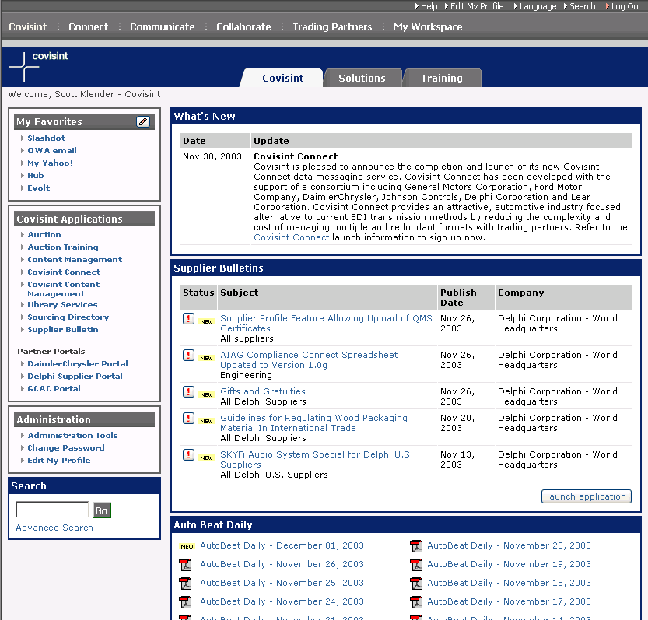Open the Trading Partners menu

(x=332, y=27)
